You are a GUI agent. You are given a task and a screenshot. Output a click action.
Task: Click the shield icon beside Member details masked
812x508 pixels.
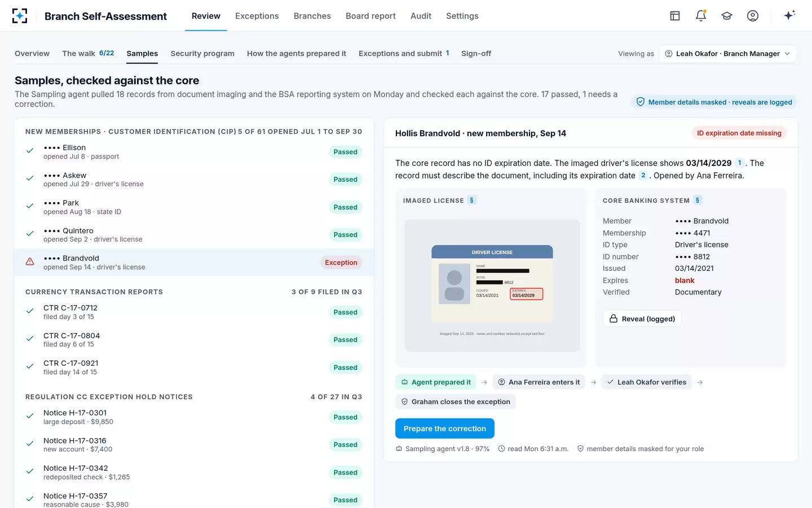[641, 102]
